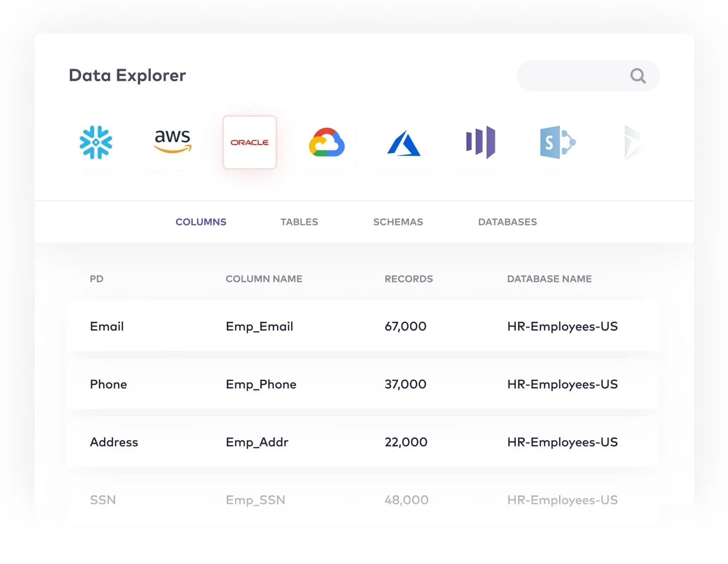The image size is (728, 564).
Task: Open HR-Employees-US in the SSN row
Action: point(562,501)
